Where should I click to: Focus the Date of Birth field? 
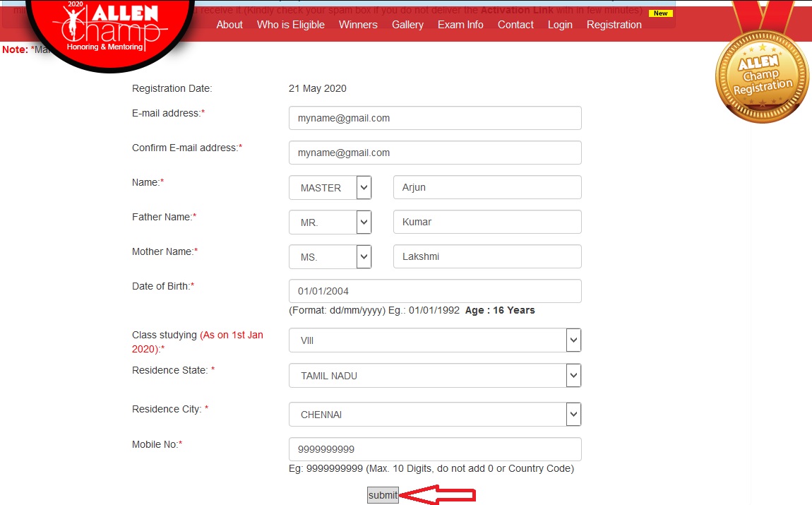coord(434,291)
